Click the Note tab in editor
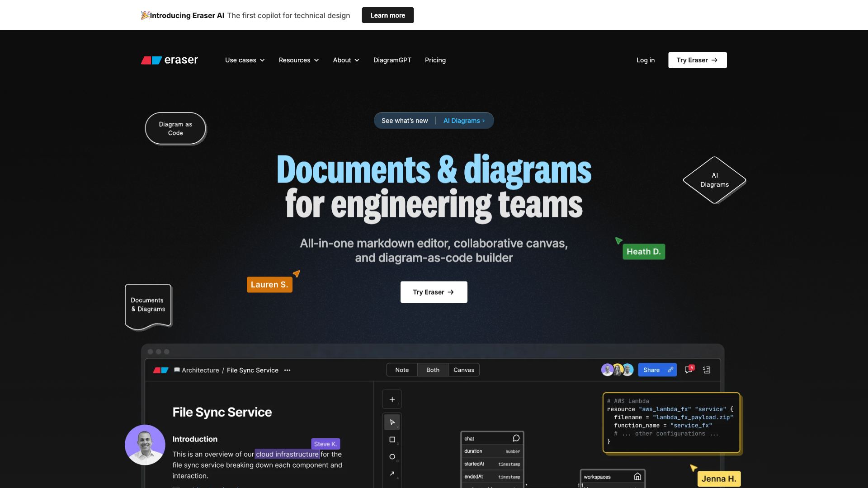Viewport: 868px width, 488px height. [402, 370]
